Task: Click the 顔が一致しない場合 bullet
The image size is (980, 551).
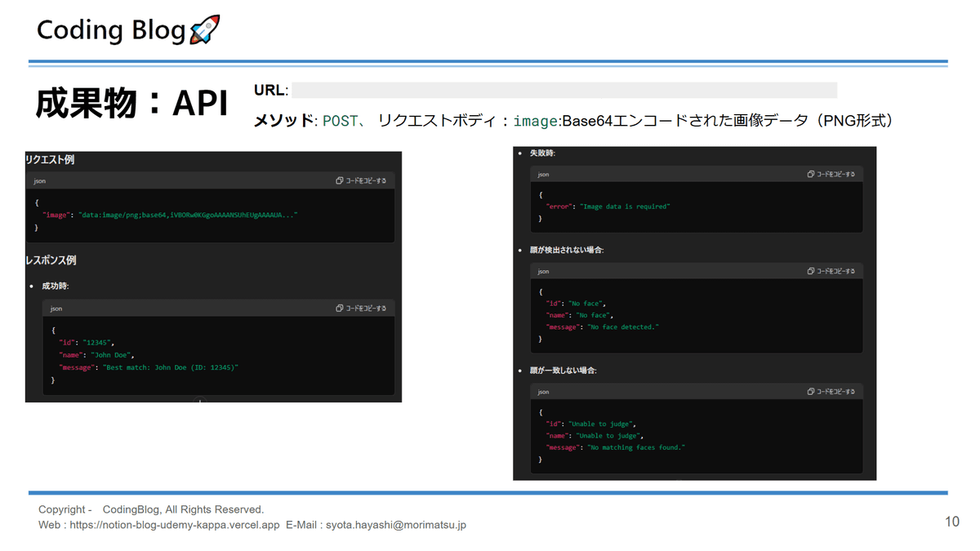Action: pyautogui.click(x=563, y=370)
